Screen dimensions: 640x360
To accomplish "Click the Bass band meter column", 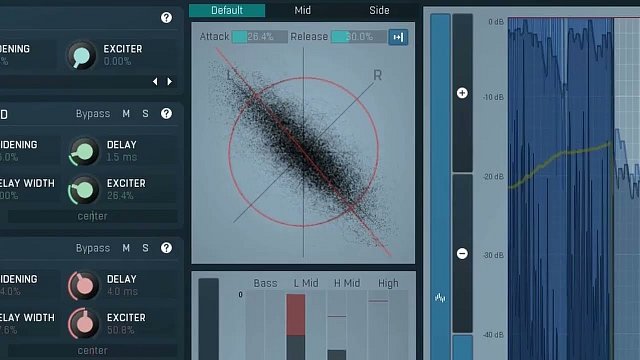I will click(x=265, y=325).
